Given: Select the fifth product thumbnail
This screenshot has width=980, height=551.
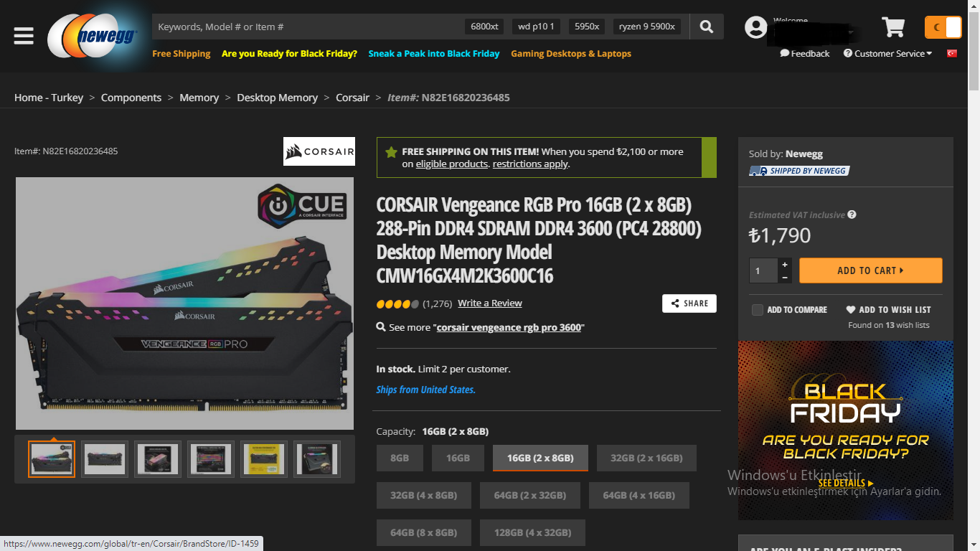Looking at the screenshot, I should tap(264, 459).
